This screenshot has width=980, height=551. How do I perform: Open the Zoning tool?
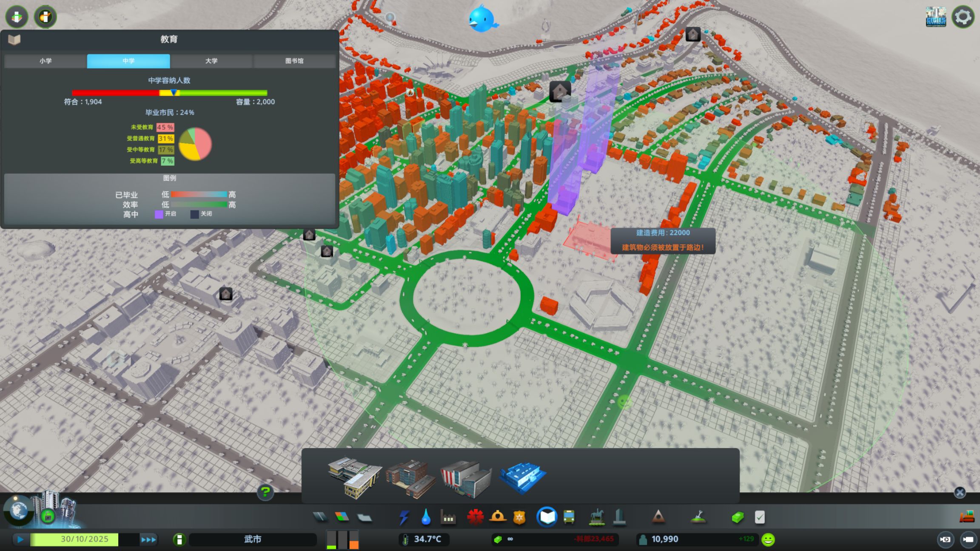tap(342, 517)
